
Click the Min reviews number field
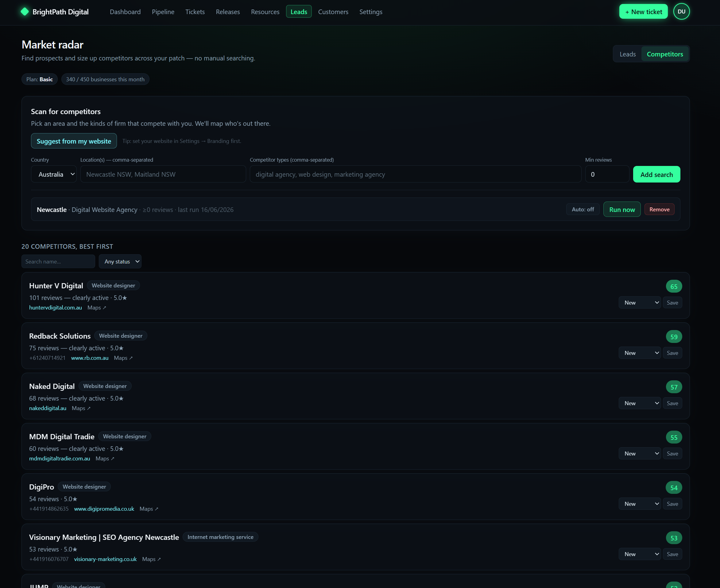(x=607, y=174)
